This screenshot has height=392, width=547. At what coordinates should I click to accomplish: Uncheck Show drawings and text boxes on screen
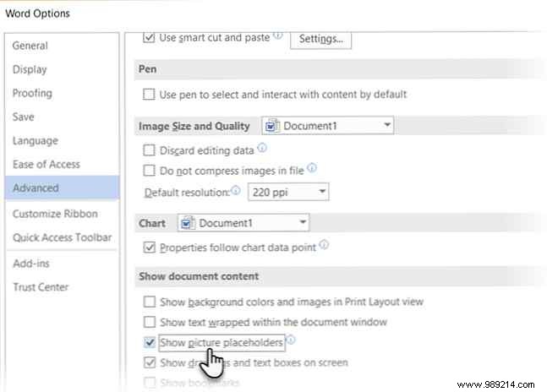(150, 362)
